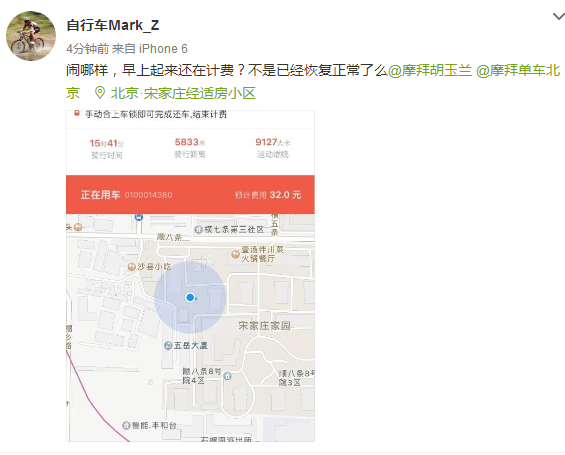Click the location pin icon

[100, 93]
